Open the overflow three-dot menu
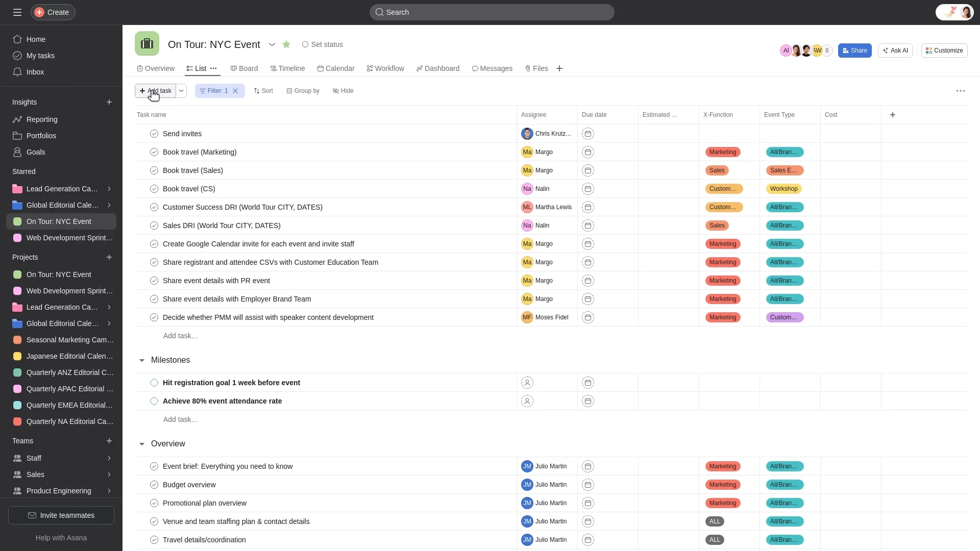Image resolution: width=980 pixels, height=551 pixels. pos(960,90)
